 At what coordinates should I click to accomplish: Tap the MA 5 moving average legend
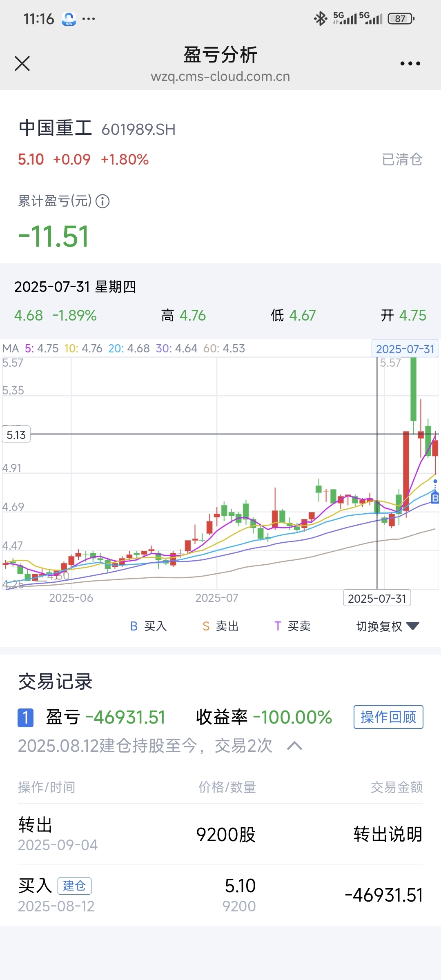click(x=42, y=348)
